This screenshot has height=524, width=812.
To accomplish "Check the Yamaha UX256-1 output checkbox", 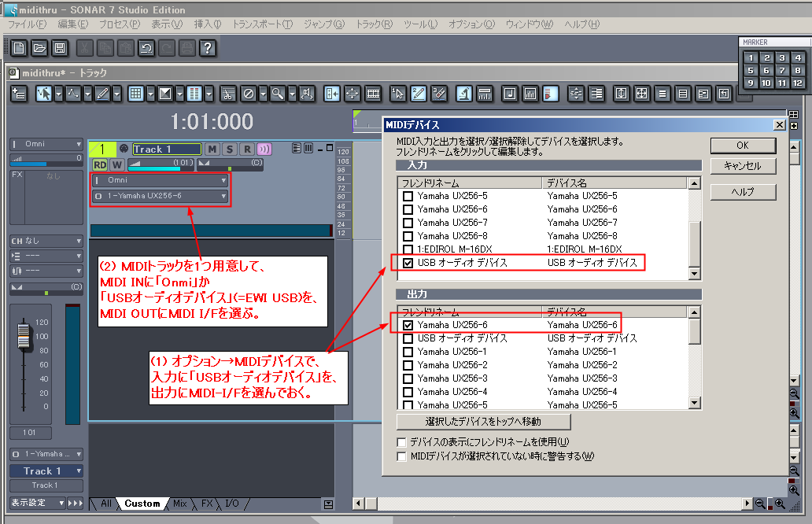I will click(408, 352).
